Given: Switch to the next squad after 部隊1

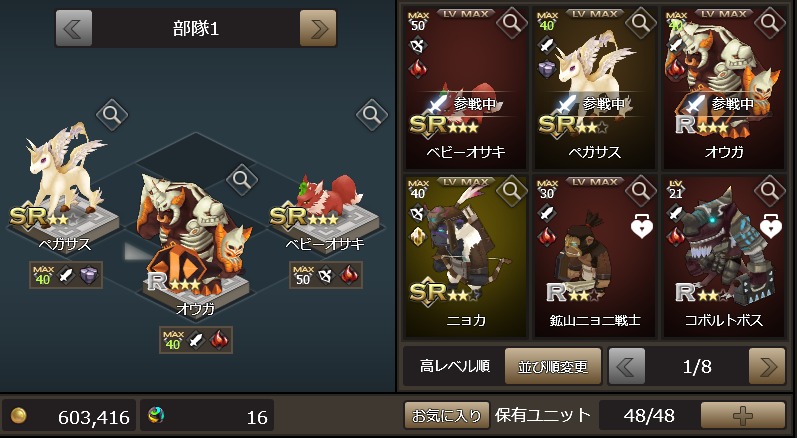Looking at the screenshot, I should click(x=318, y=28).
